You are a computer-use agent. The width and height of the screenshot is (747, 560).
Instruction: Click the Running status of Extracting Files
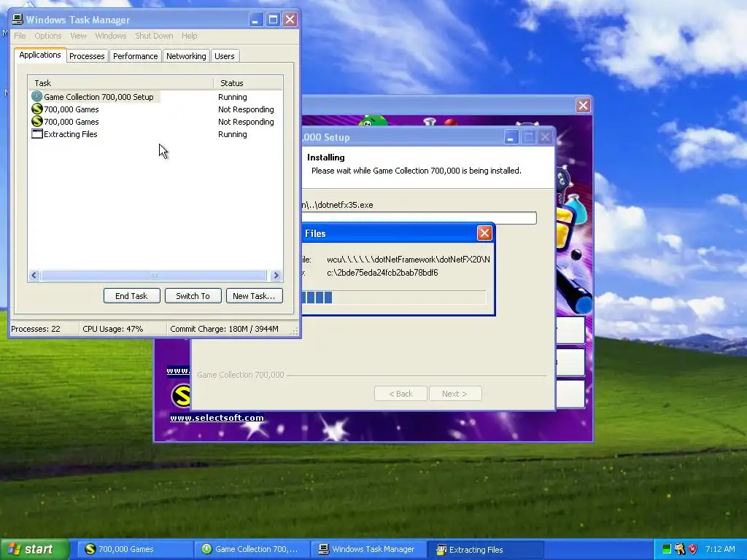(233, 134)
